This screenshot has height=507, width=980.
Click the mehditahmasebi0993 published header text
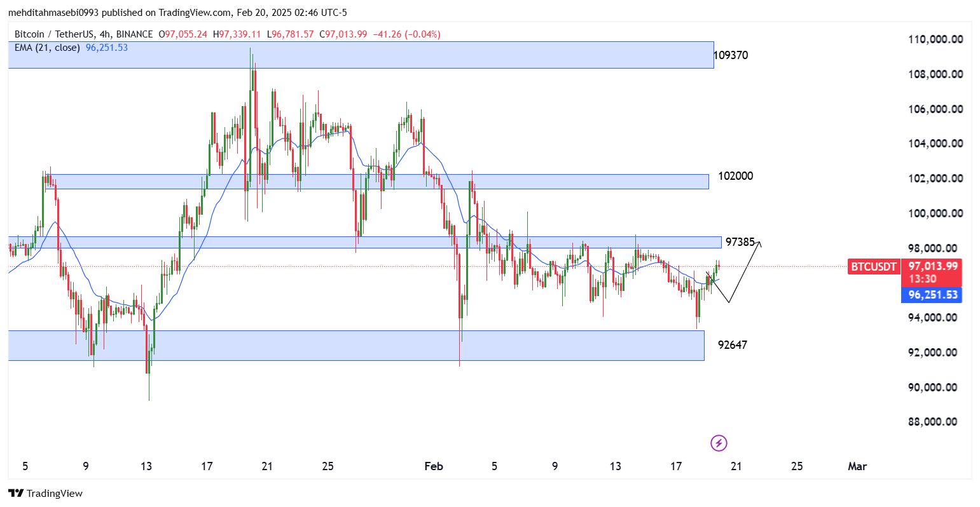pos(177,13)
